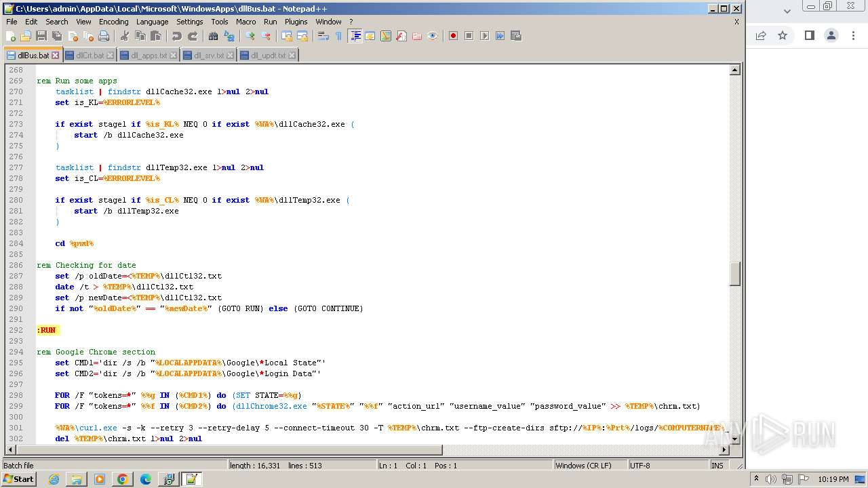
Task: Click the Save All toolbar icon
Action: 57,36
